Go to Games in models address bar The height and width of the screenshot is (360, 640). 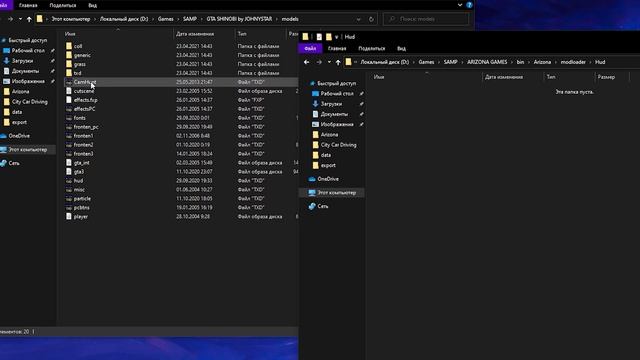(x=165, y=19)
